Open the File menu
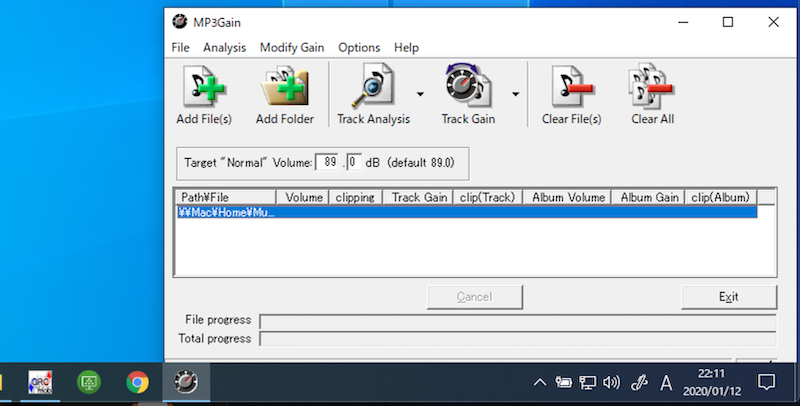The width and height of the screenshot is (800, 406). coord(180,47)
